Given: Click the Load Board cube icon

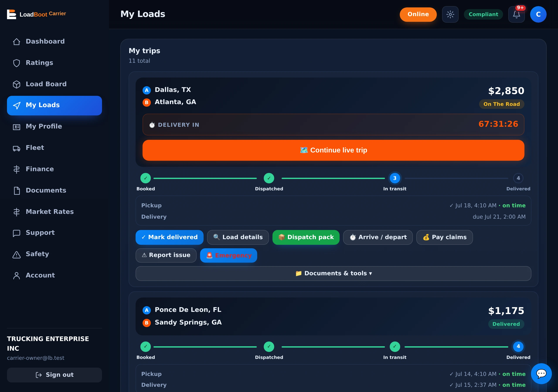Looking at the screenshot, I should point(17,84).
